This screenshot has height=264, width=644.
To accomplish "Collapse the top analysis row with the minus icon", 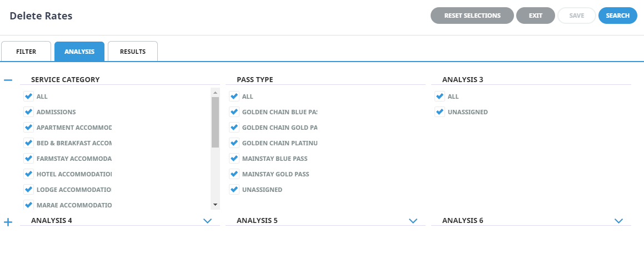I will pyautogui.click(x=8, y=80).
